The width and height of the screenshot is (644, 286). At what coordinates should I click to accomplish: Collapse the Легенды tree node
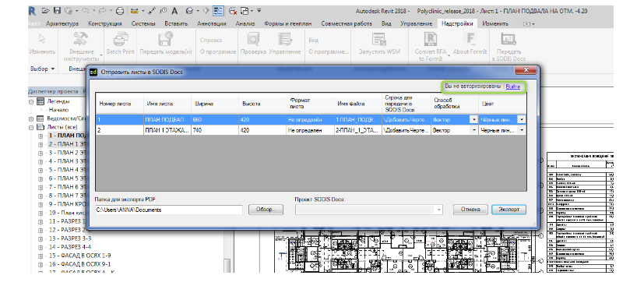click(31, 101)
